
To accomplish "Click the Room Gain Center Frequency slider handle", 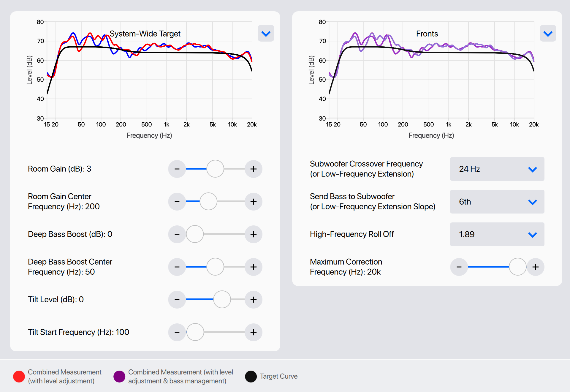I will (208, 201).
